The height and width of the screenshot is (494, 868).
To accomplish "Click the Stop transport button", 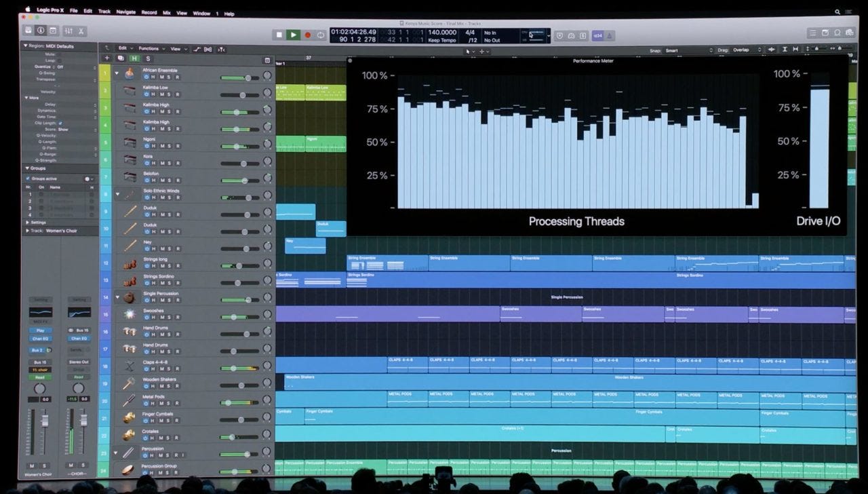I will coord(279,35).
